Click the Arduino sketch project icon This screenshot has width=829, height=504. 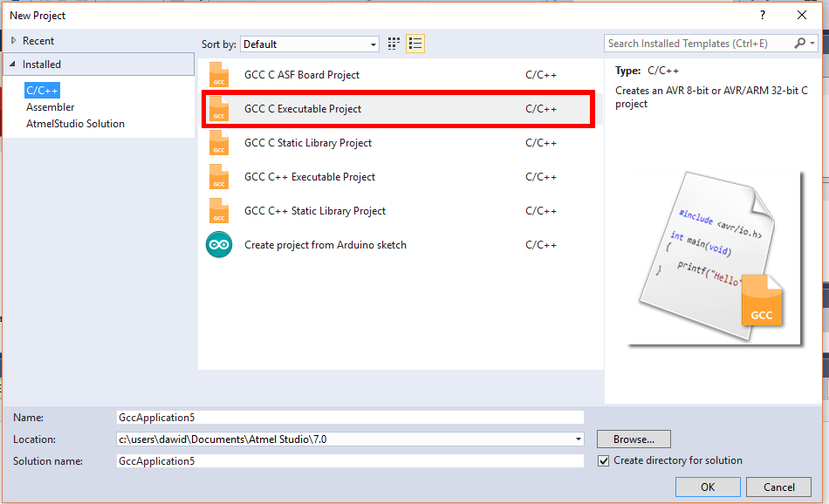coord(219,245)
